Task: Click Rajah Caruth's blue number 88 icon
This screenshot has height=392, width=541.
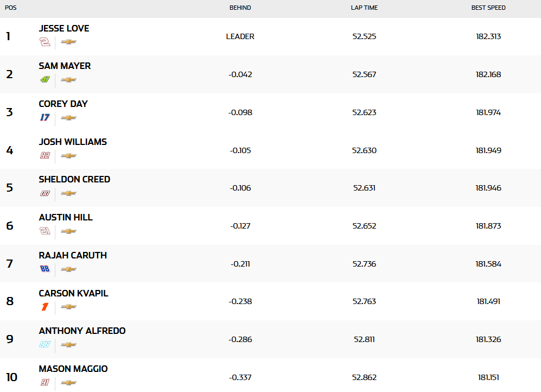Action: (x=45, y=269)
